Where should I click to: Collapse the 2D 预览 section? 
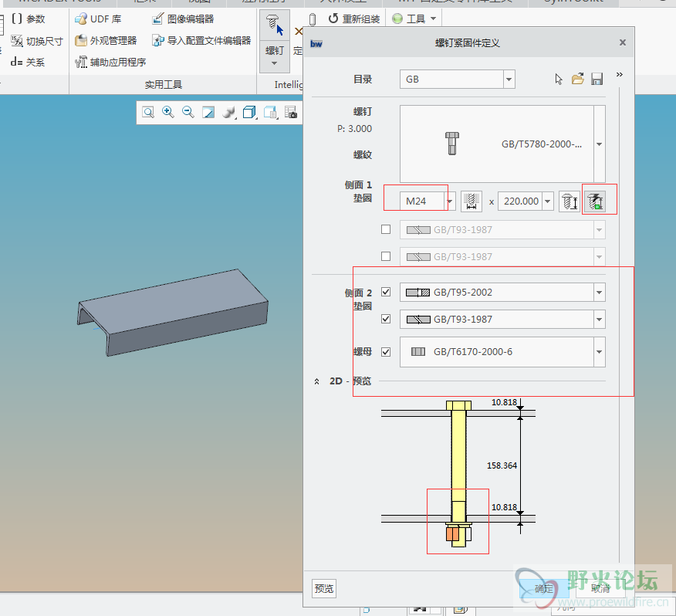pos(317,381)
